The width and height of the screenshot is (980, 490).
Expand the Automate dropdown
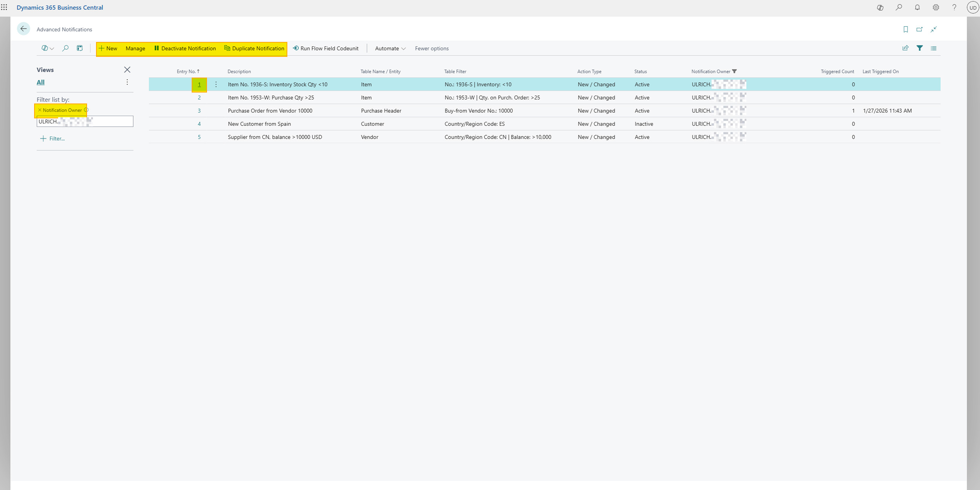coord(390,48)
